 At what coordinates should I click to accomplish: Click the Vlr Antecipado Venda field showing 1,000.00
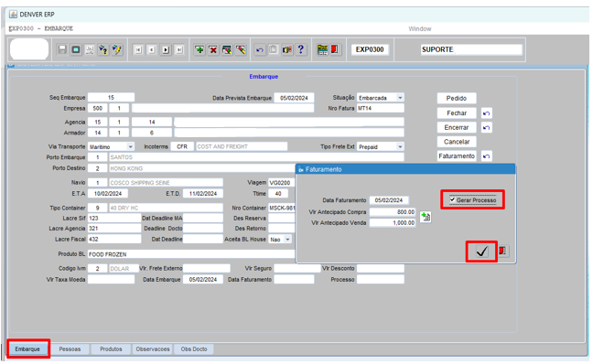point(393,223)
